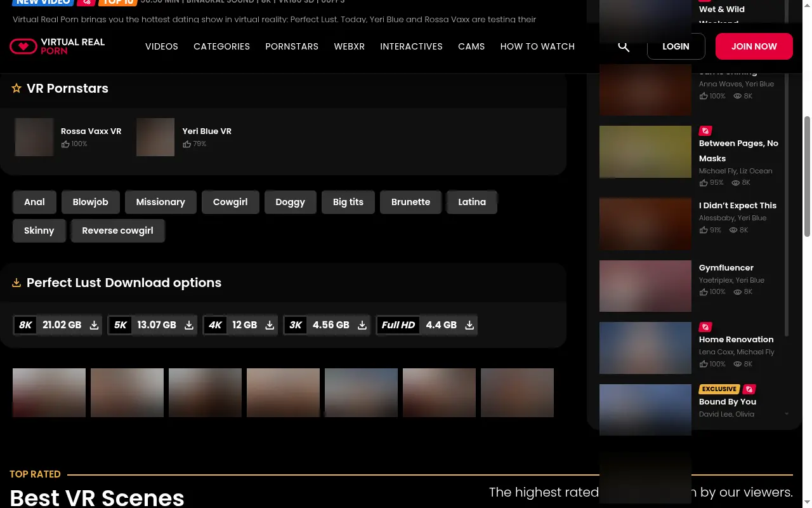Open the Bound By You video title
This screenshot has width=812, height=508.
728,402
